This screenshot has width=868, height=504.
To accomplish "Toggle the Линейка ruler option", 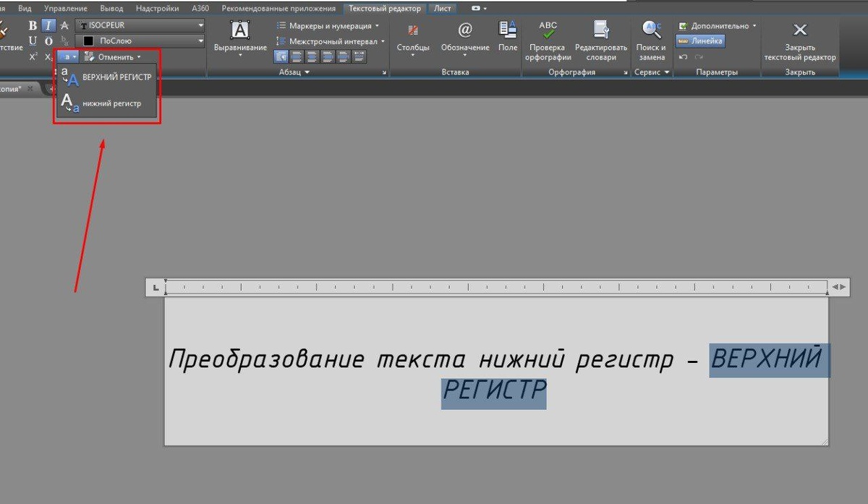I will coord(700,41).
